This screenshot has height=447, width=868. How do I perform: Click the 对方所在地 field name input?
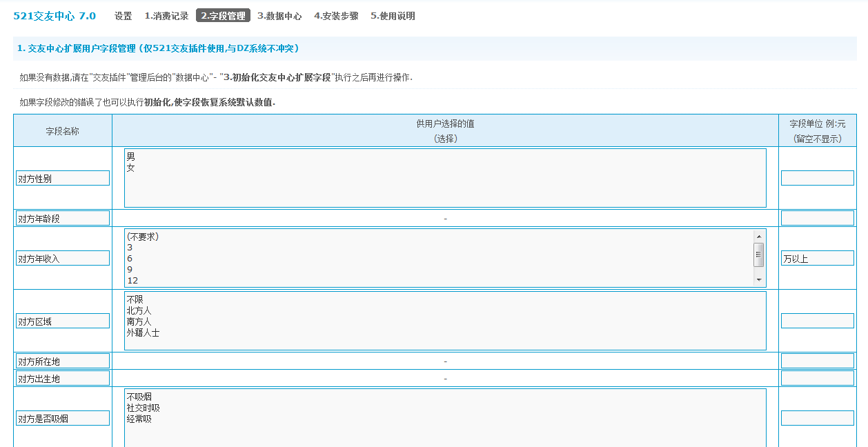[x=63, y=361]
